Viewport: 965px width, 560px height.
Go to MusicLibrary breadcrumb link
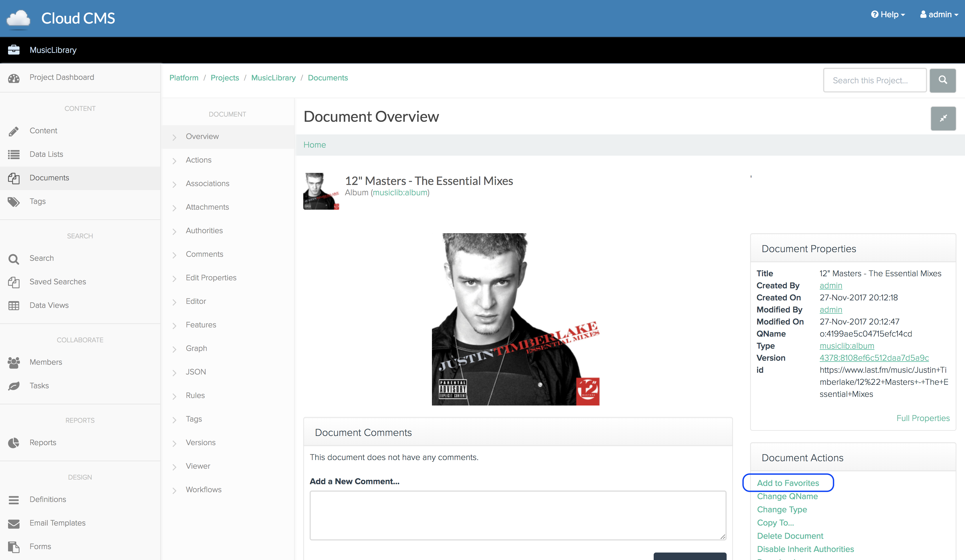point(273,78)
